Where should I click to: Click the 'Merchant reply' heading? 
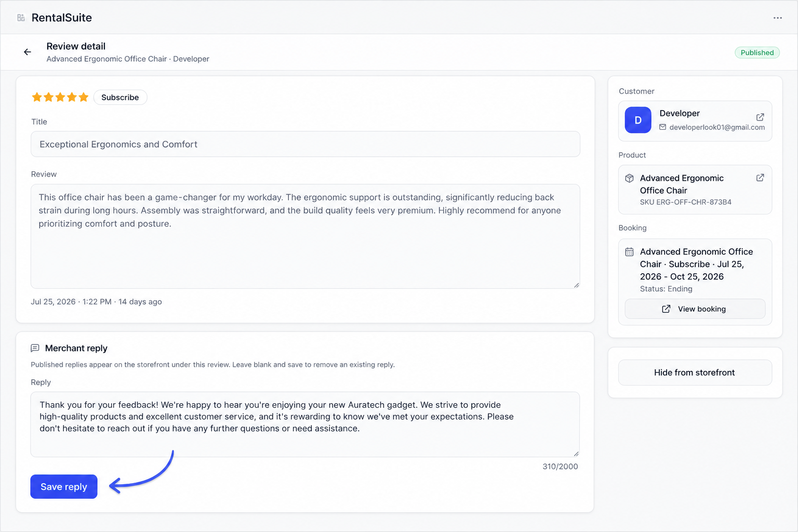[x=76, y=348]
